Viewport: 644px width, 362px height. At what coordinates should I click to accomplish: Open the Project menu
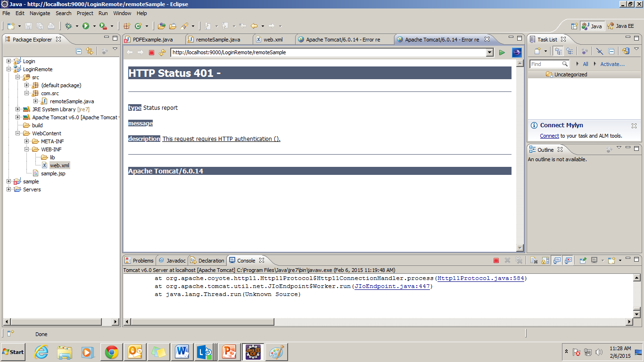point(85,13)
